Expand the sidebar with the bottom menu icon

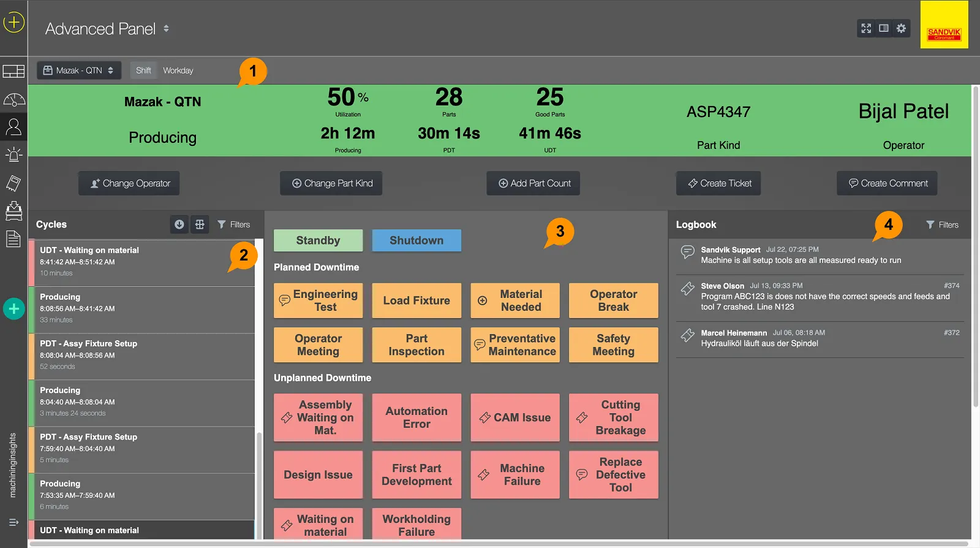pos(13,522)
